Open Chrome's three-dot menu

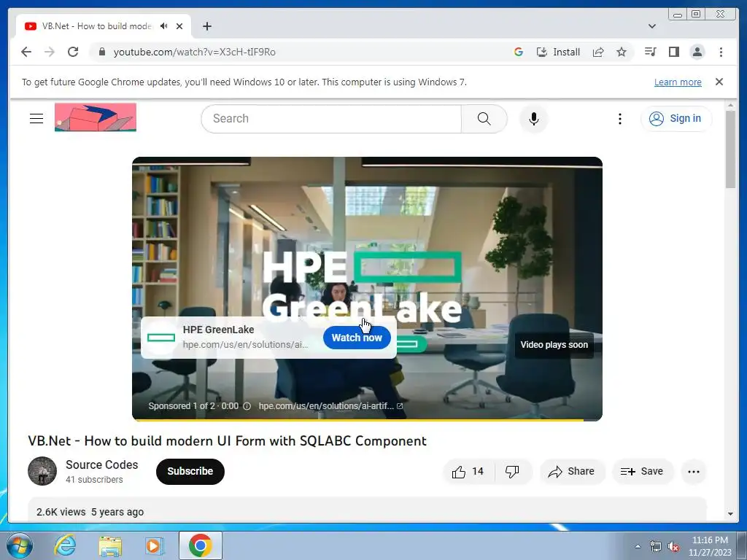tap(721, 52)
